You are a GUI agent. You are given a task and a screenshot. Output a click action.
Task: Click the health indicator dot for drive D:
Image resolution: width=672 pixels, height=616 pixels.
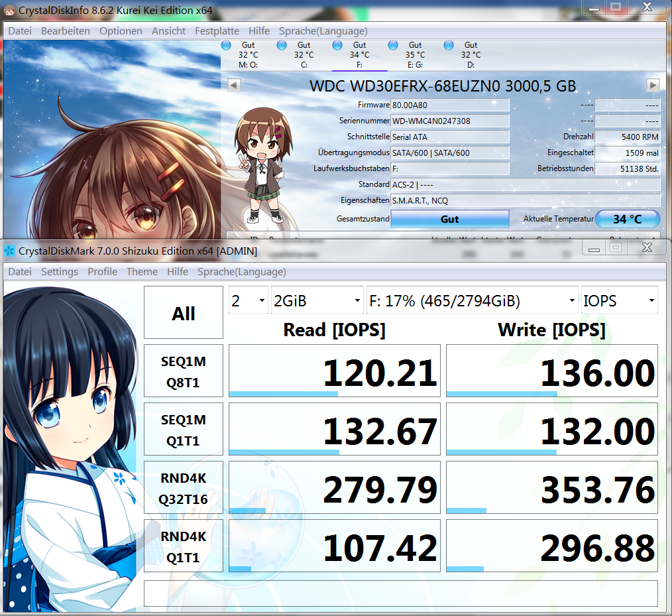(x=449, y=44)
